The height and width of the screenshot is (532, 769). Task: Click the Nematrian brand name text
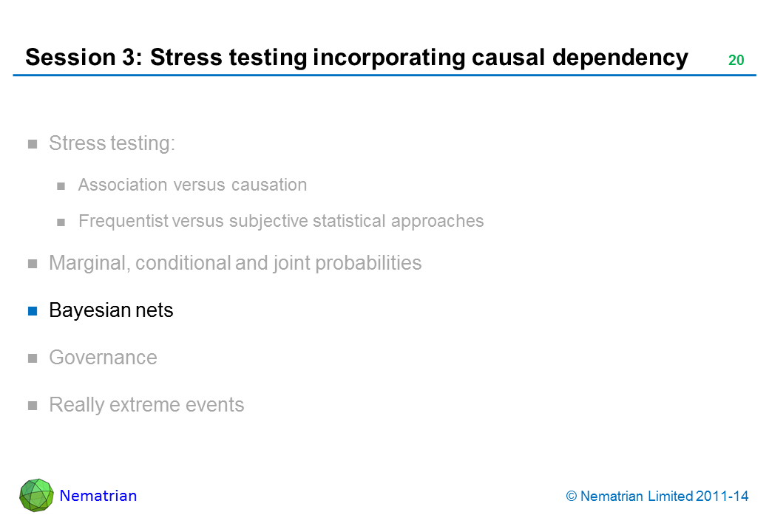98,496
